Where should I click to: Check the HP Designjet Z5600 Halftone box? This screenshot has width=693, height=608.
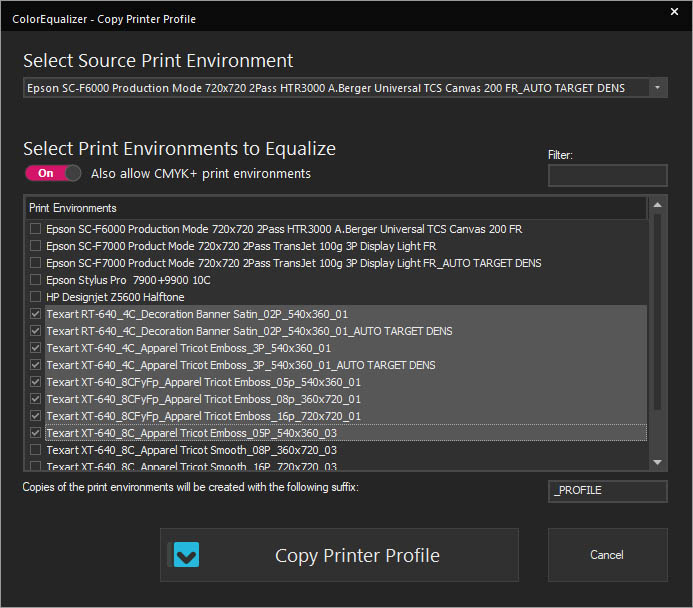(x=35, y=296)
